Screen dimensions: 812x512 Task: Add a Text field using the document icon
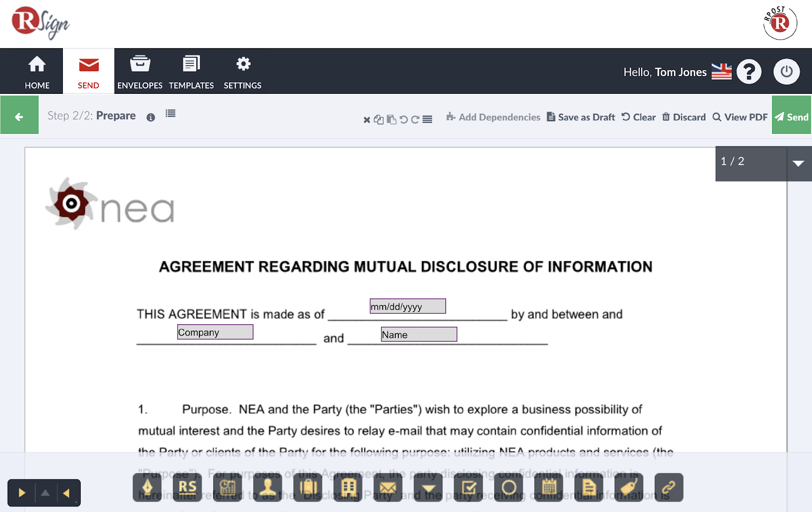(x=589, y=488)
